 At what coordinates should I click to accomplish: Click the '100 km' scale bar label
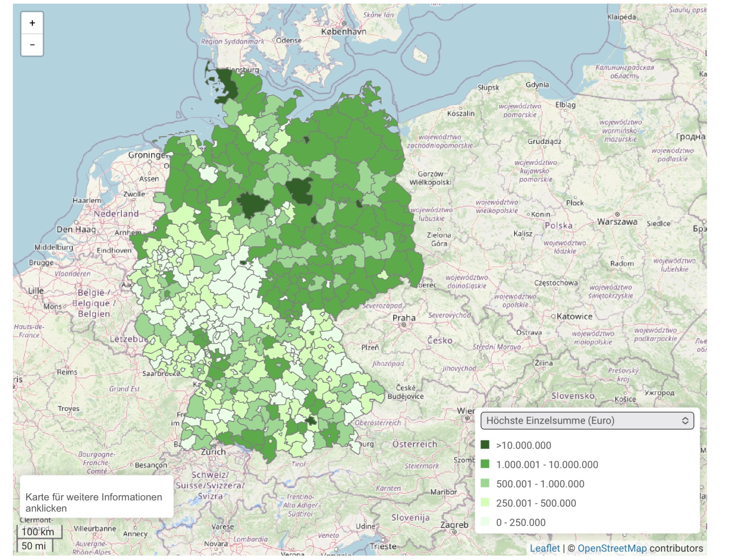[38, 532]
